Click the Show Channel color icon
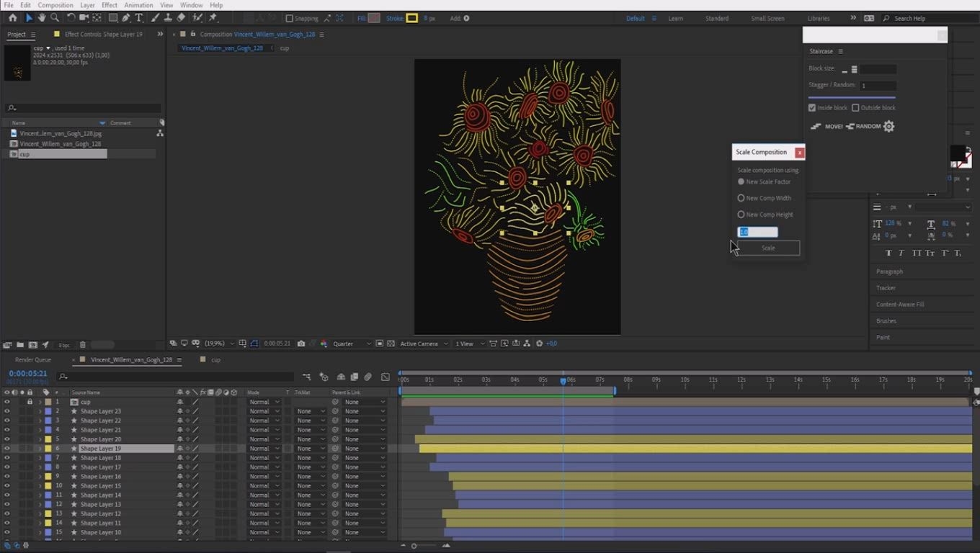 tap(324, 344)
